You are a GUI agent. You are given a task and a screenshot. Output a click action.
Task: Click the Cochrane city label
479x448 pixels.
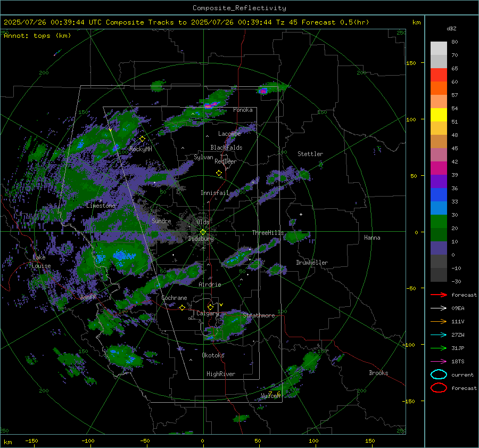pos(174,298)
